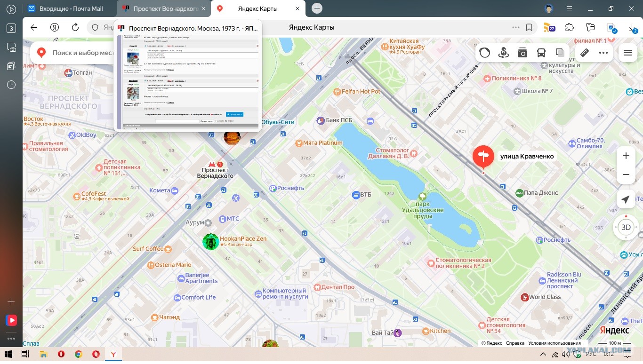This screenshot has height=364, width=643.
Task: Open Windows Task View
Action: click(25, 354)
